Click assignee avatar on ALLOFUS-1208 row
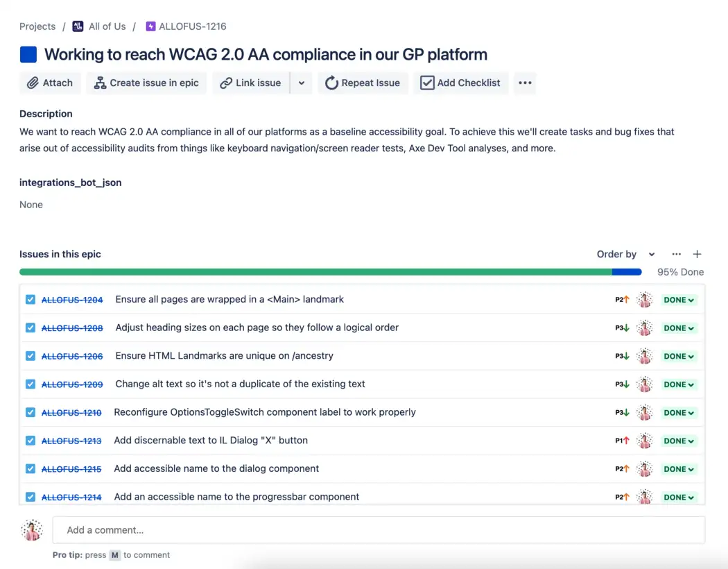Image resolution: width=728 pixels, height=569 pixels. (644, 328)
